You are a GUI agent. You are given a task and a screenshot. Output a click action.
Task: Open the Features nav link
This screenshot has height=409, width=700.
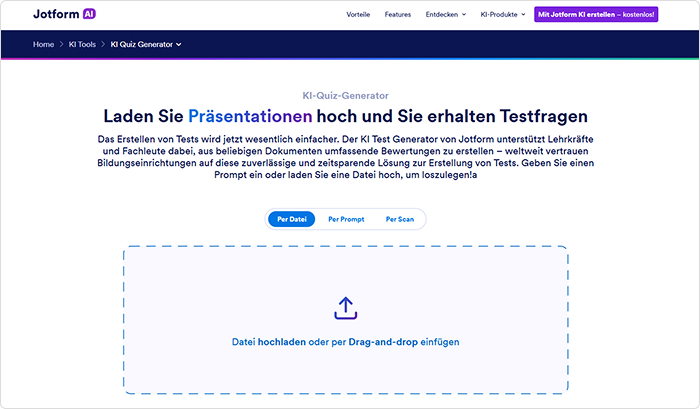tap(398, 14)
